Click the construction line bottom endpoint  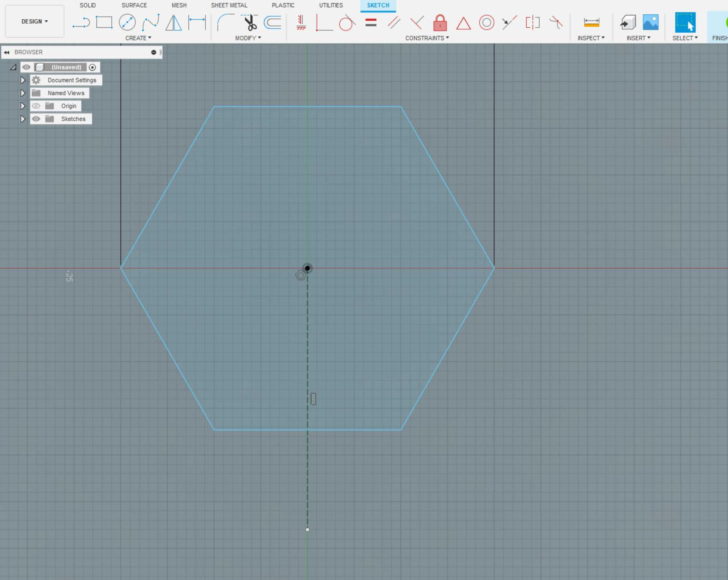point(307,529)
